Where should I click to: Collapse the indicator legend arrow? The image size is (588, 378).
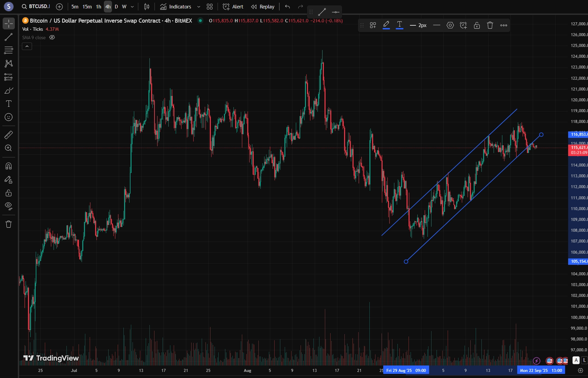click(x=27, y=46)
